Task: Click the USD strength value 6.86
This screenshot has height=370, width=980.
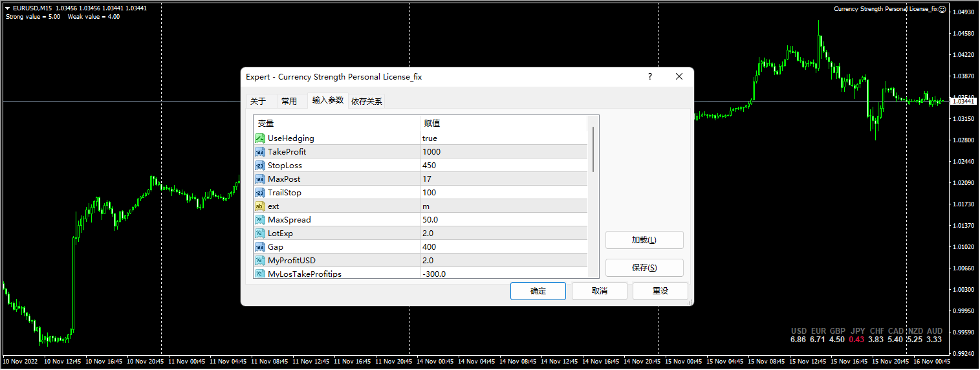Action: tap(798, 340)
